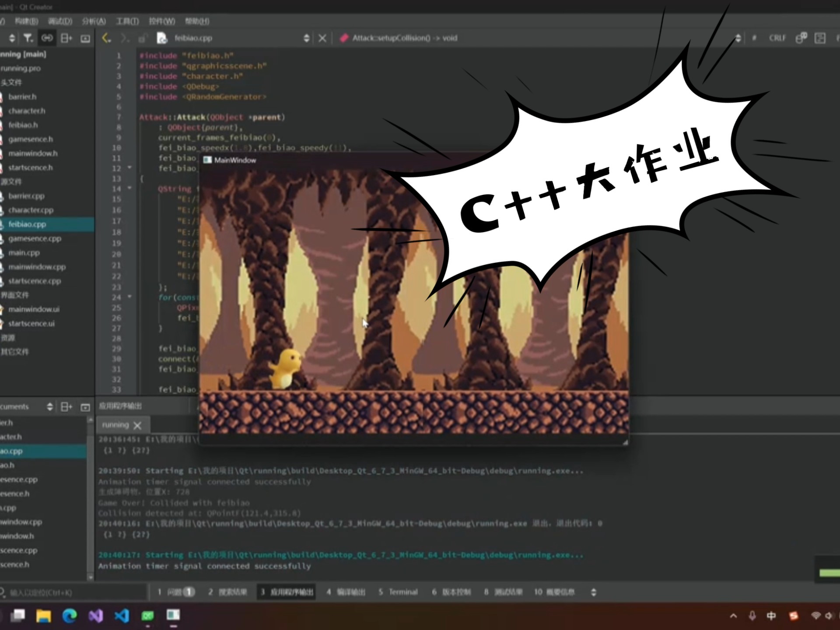840x630 pixels.
Task: Close the feibiao.cpp document with X
Action: coord(322,38)
